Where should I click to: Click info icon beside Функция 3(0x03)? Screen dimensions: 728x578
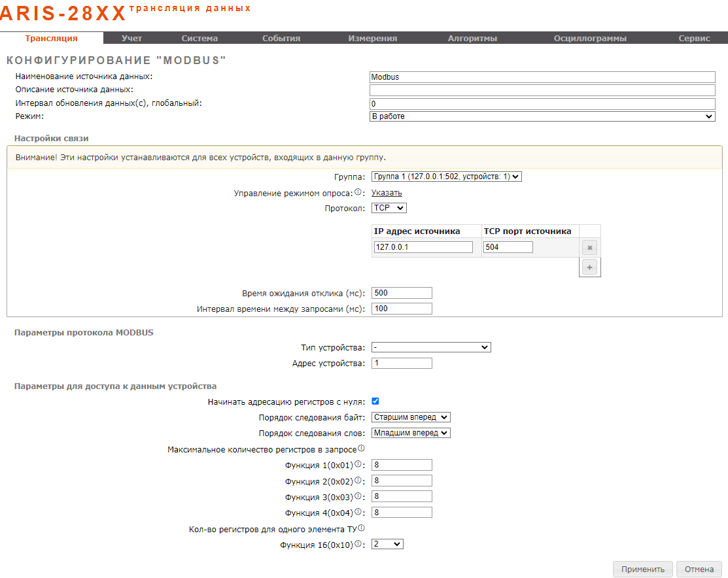(358, 496)
